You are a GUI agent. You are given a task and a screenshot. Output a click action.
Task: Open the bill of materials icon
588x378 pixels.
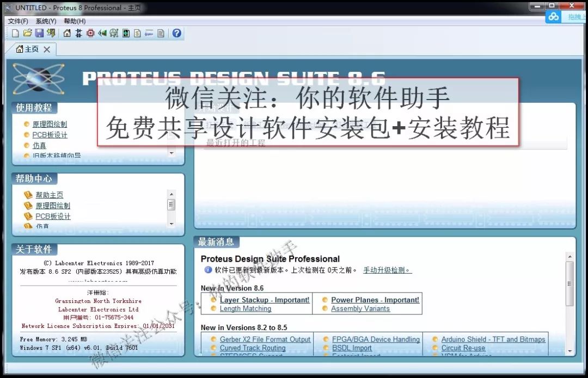point(138,33)
